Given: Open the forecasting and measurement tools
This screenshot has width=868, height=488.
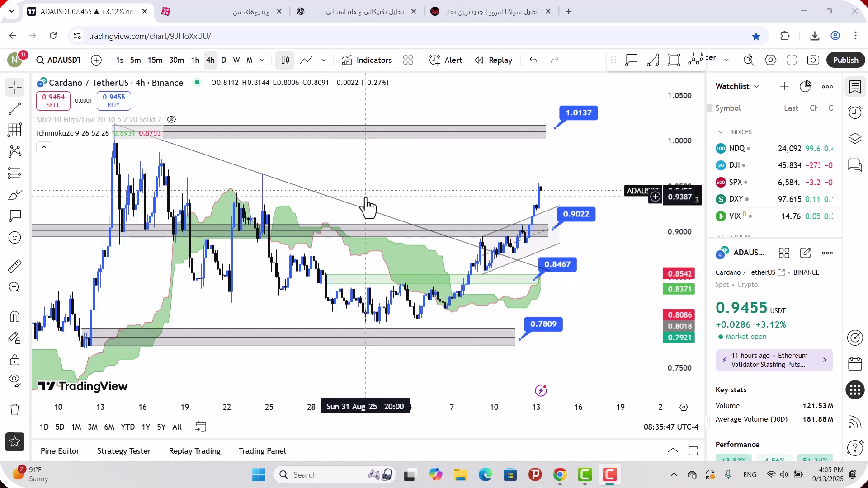Looking at the screenshot, I should point(15,173).
